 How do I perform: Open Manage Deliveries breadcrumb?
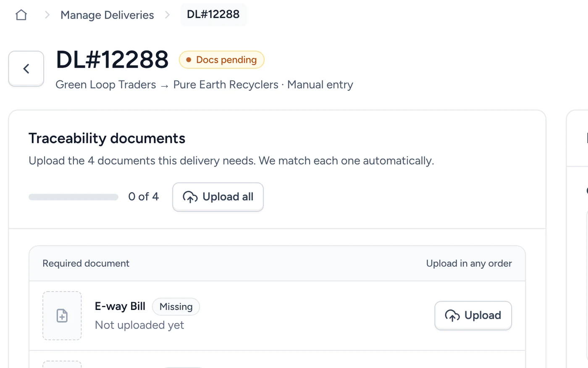tap(107, 15)
